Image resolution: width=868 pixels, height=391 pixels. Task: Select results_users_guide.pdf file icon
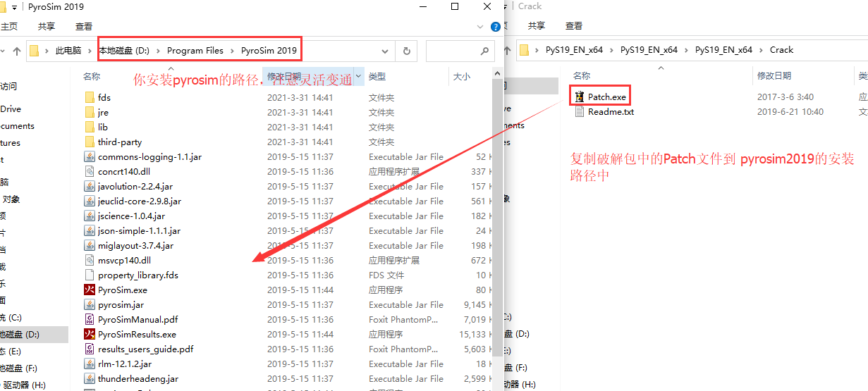[x=90, y=349]
